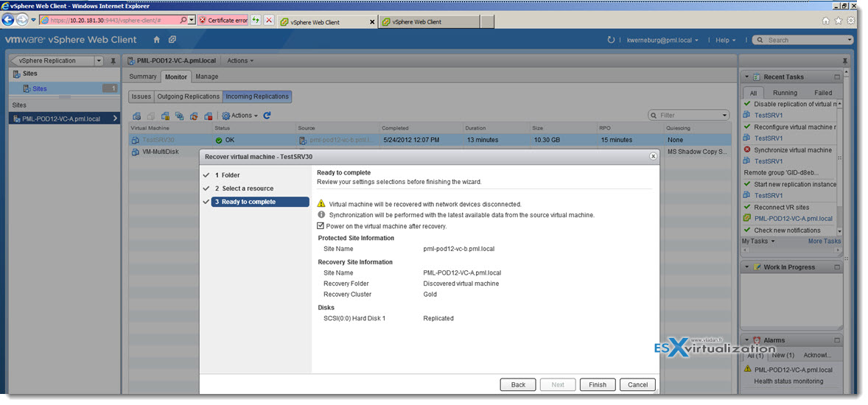Open Sites link in navigator
This screenshot has width=868, height=405.
[x=40, y=88]
